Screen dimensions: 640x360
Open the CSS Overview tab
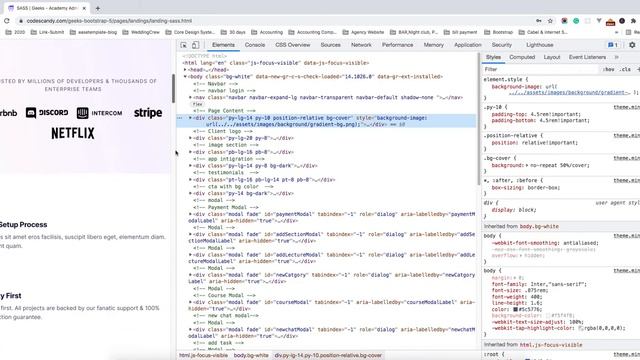(293, 45)
